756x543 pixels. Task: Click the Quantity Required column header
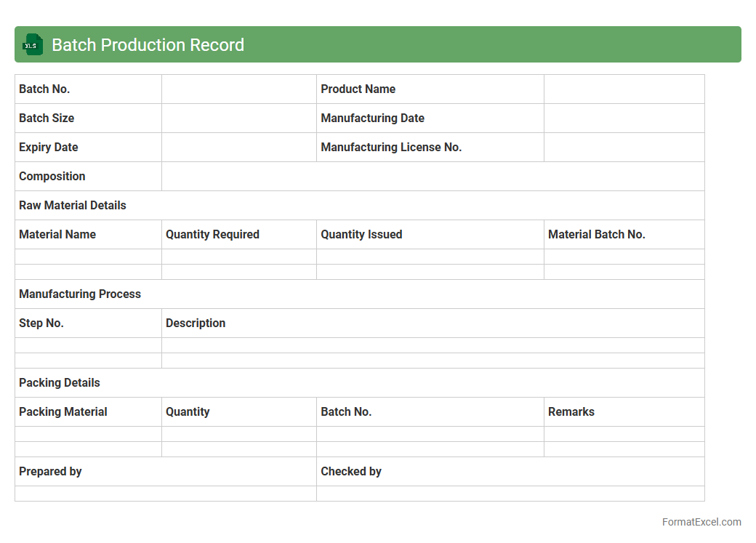(212, 234)
